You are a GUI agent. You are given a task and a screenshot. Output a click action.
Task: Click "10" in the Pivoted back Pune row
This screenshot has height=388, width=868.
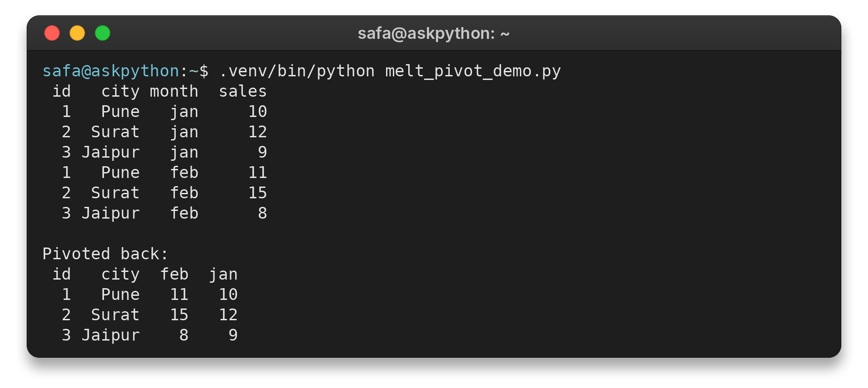click(x=228, y=295)
